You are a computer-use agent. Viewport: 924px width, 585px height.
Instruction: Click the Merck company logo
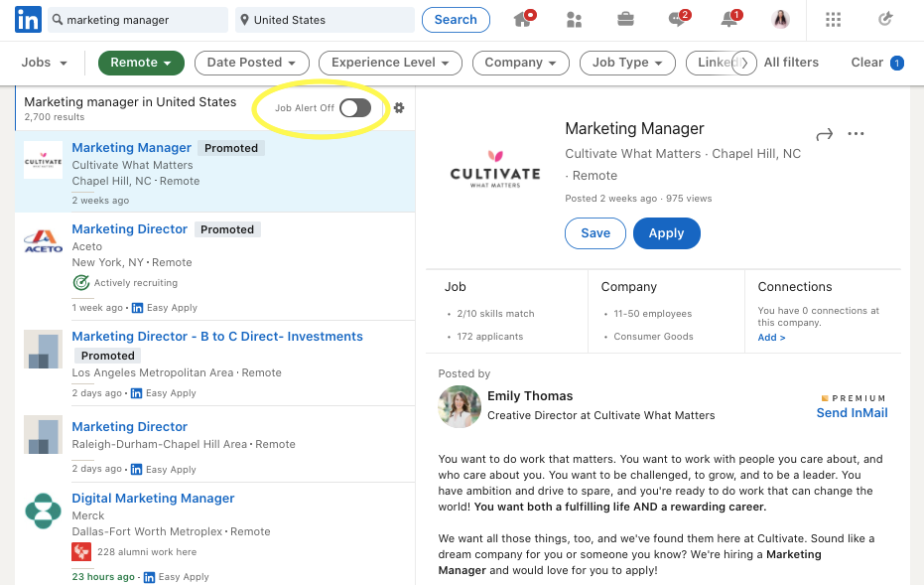click(x=43, y=511)
